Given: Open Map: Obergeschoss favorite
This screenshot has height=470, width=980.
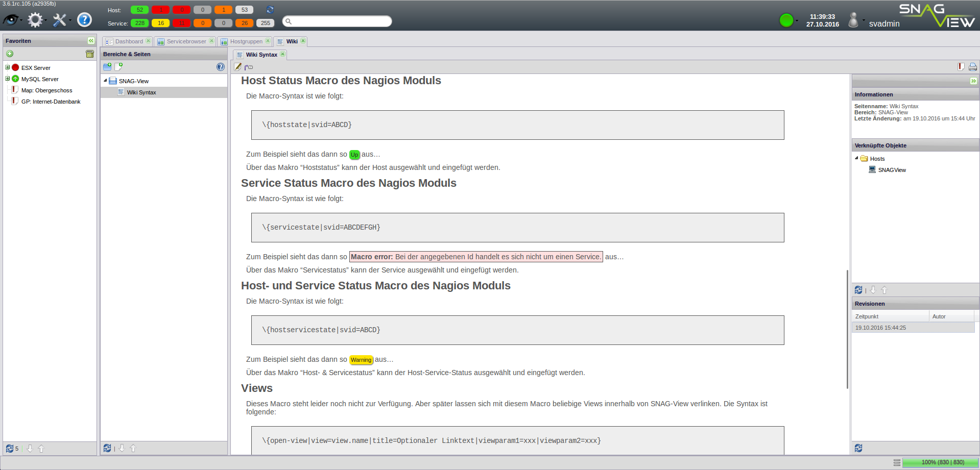Looking at the screenshot, I should pos(46,90).
